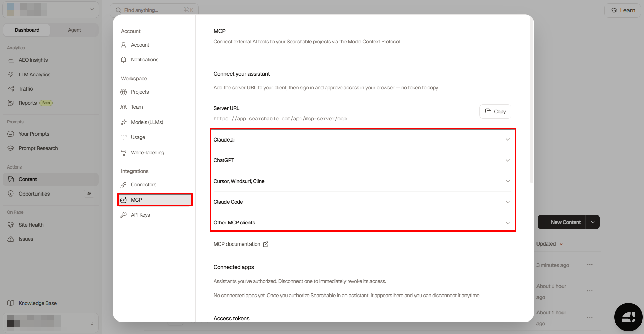Screen dimensions: 644x334
Task: Copy the server URL
Action: click(x=495, y=111)
